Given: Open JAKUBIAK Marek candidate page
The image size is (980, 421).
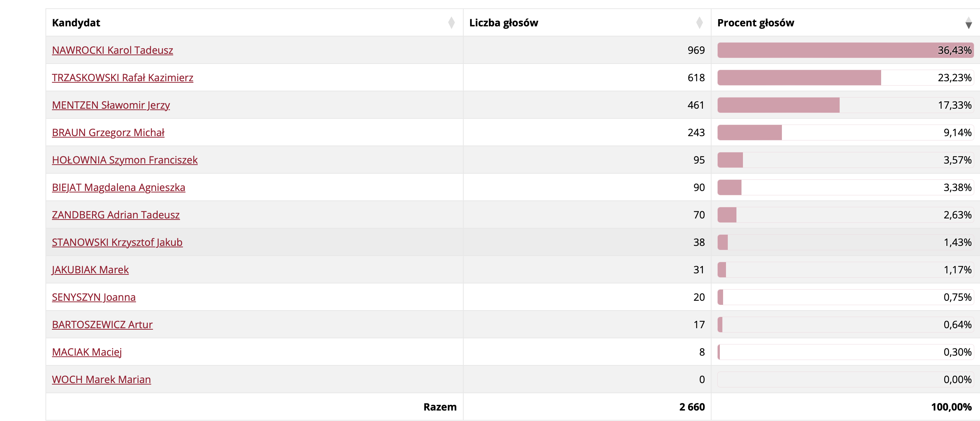Looking at the screenshot, I should [x=91, y=269].
